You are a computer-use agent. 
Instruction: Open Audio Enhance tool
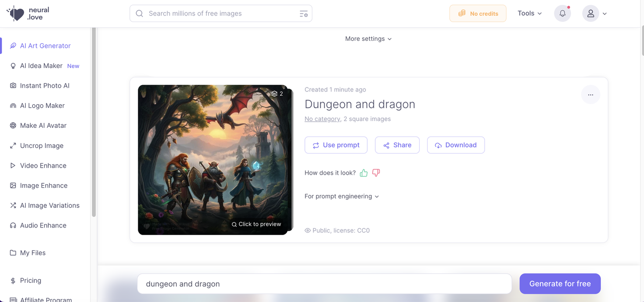(x=43, y=225)
